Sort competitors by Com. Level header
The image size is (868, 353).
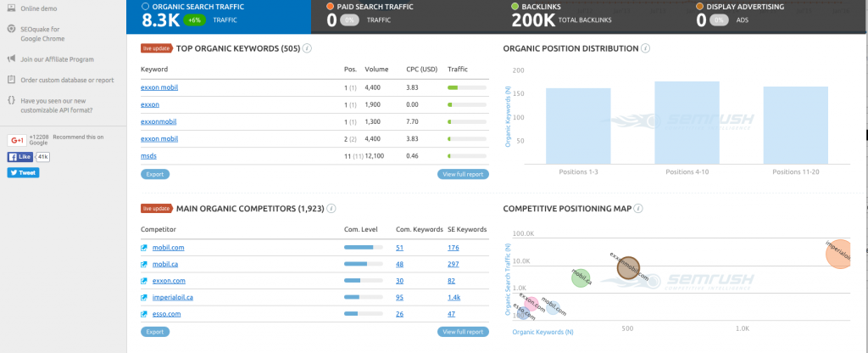[359, 229]
